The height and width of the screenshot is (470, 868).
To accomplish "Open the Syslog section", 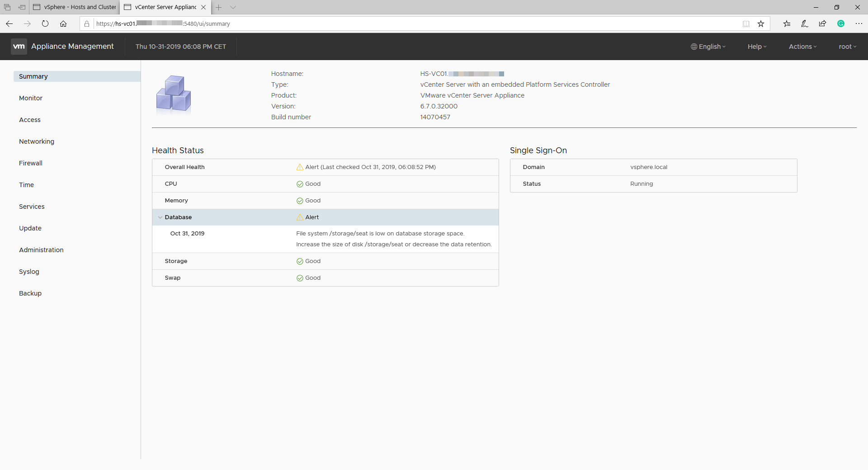I will (x=29, y=272).
